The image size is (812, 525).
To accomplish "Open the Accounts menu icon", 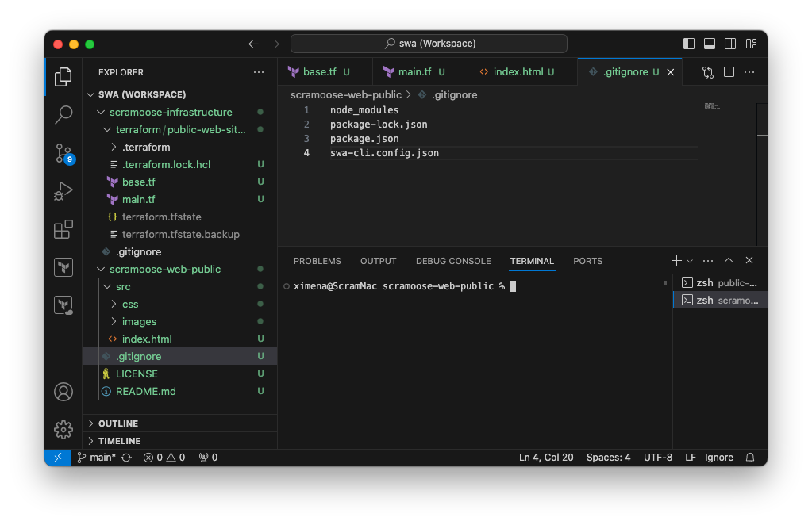I will click(63, 392).
